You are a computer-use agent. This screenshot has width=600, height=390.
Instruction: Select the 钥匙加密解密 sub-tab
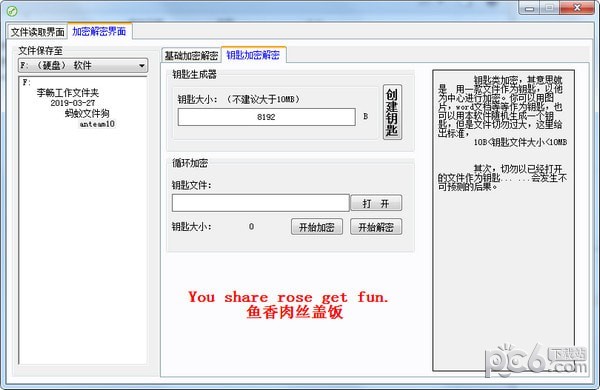tap(253, 55)
